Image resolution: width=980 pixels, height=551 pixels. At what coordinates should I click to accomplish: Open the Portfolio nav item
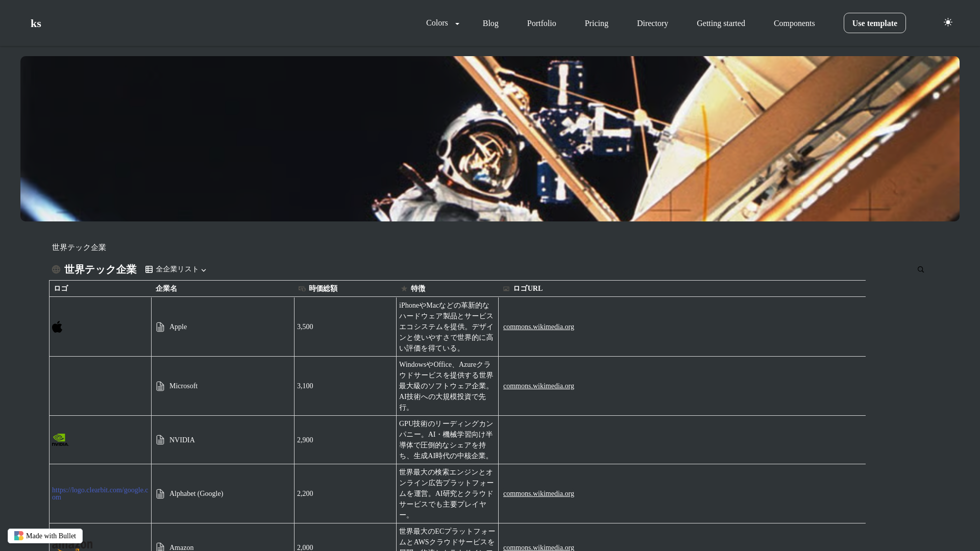tap(542, 23)
